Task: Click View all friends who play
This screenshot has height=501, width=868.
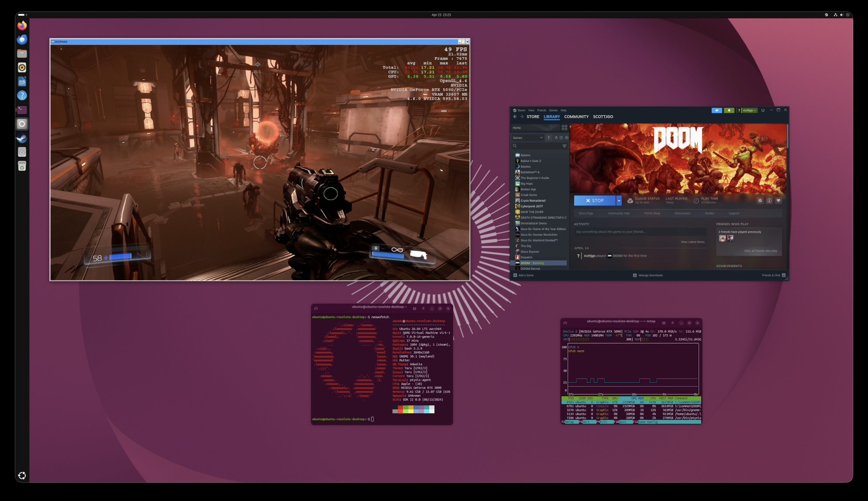Action: [761, 251]
